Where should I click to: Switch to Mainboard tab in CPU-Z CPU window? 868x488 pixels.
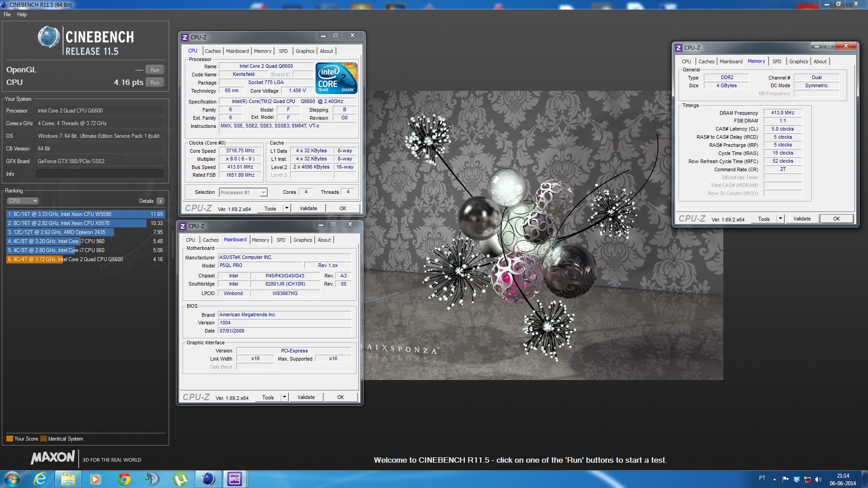click(237, 51)
